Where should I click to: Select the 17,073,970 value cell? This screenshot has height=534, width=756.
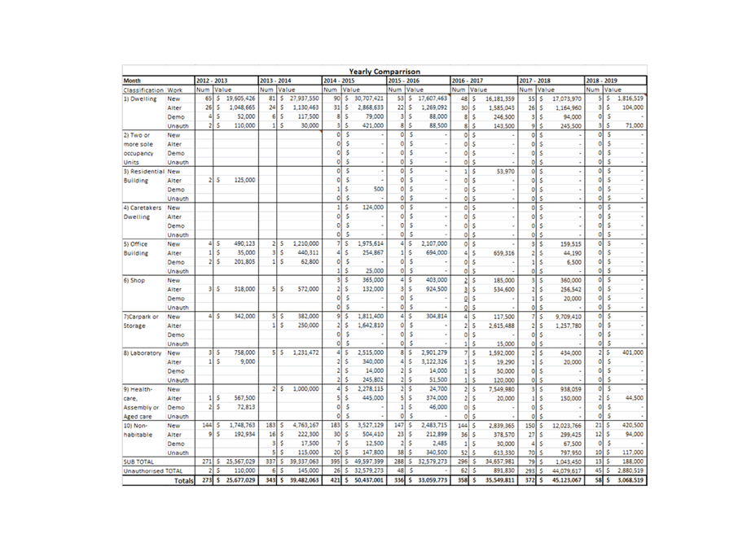[567, 98]
